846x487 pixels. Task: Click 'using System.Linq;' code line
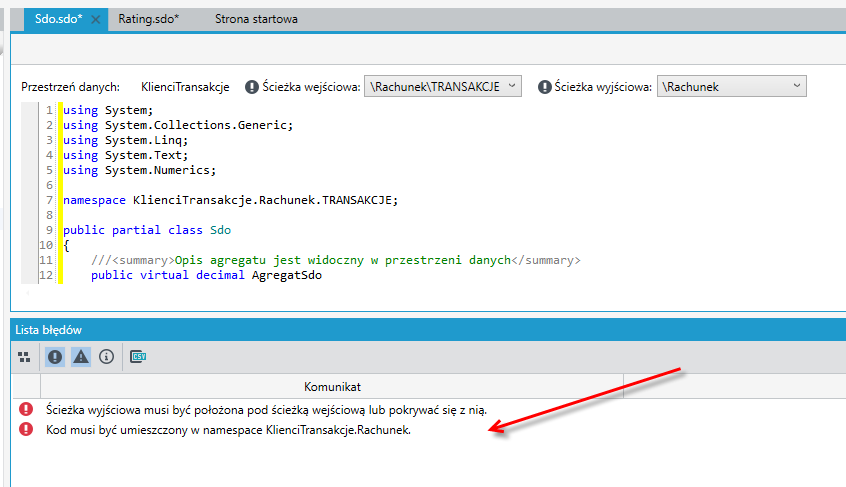125,140
